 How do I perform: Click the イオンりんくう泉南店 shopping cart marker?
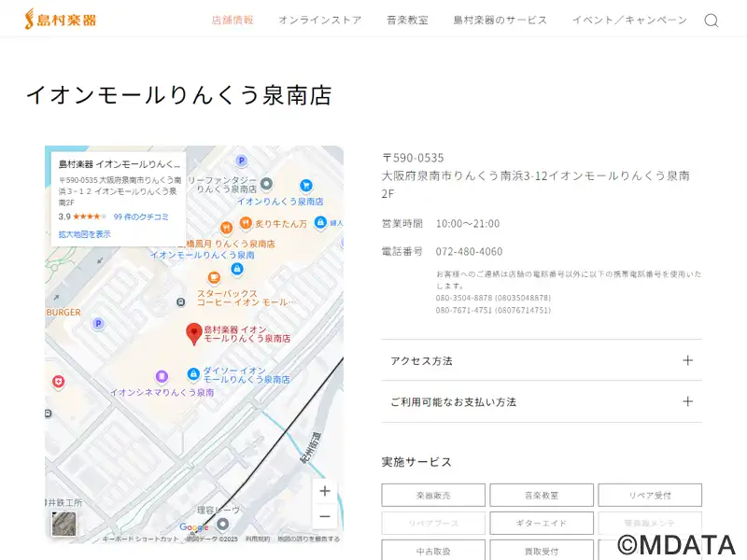[x=306, y=185]
